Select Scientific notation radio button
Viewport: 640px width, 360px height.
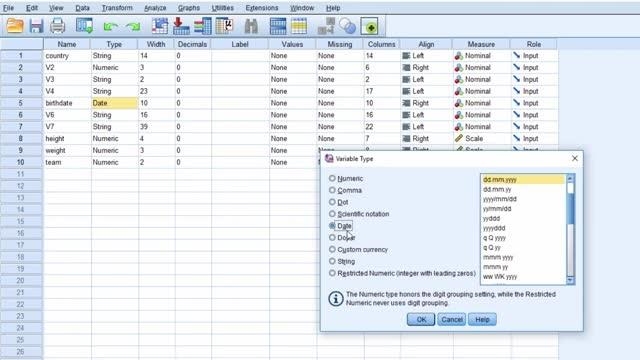(x=332, y=214)
